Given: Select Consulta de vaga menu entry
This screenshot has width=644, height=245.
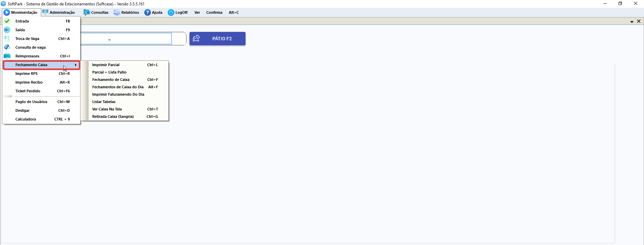Looking at the screenshot, I should tap(42, 47).
